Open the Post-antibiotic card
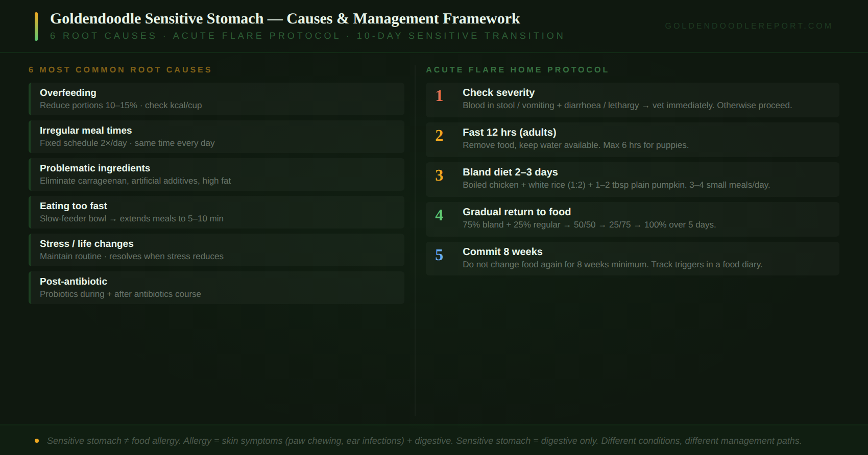Viewport: 868px width, 455px height. tap(216, 288)
